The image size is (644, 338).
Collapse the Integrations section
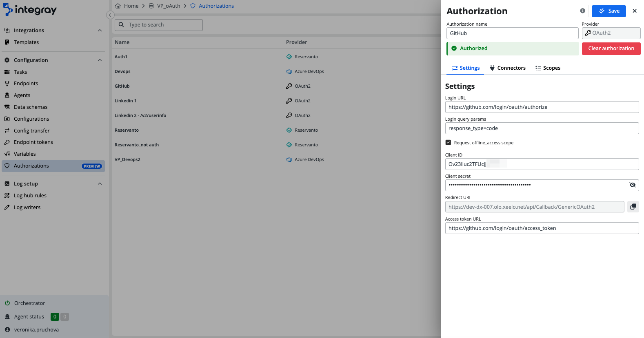pos(100,31)
